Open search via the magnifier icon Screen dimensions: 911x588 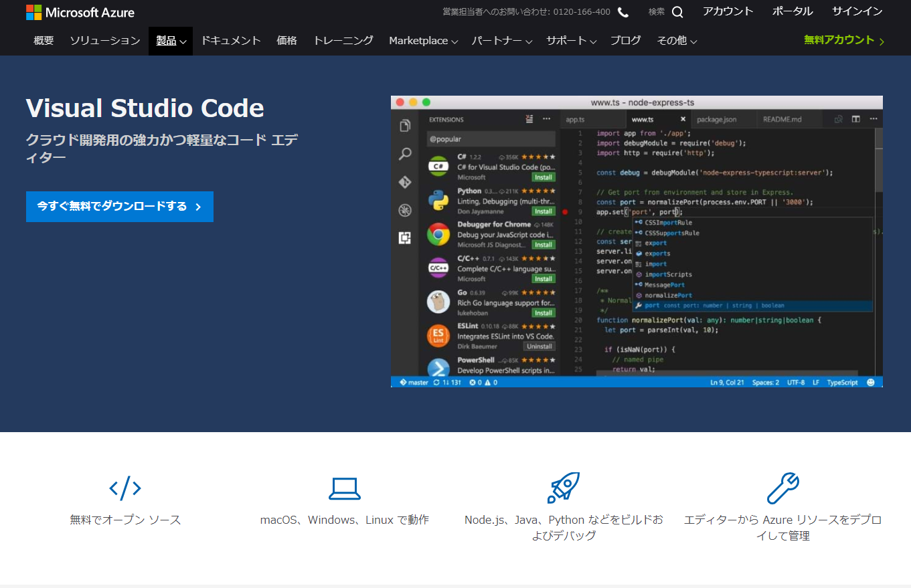[x=677, y=12]
